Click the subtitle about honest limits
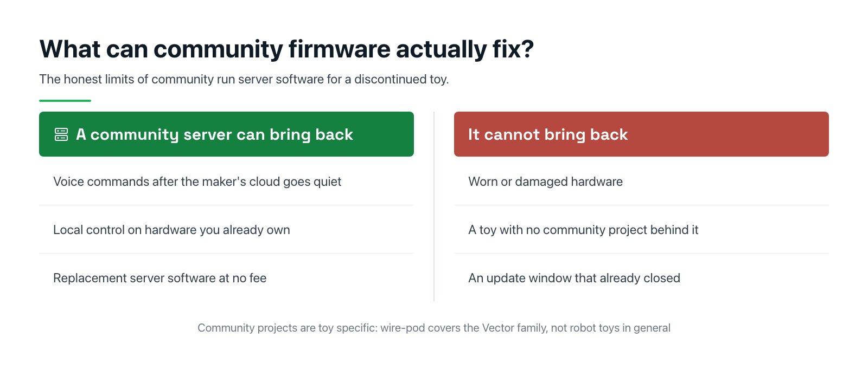Screen dimensions: 868x382 click(x=244, y=79)
